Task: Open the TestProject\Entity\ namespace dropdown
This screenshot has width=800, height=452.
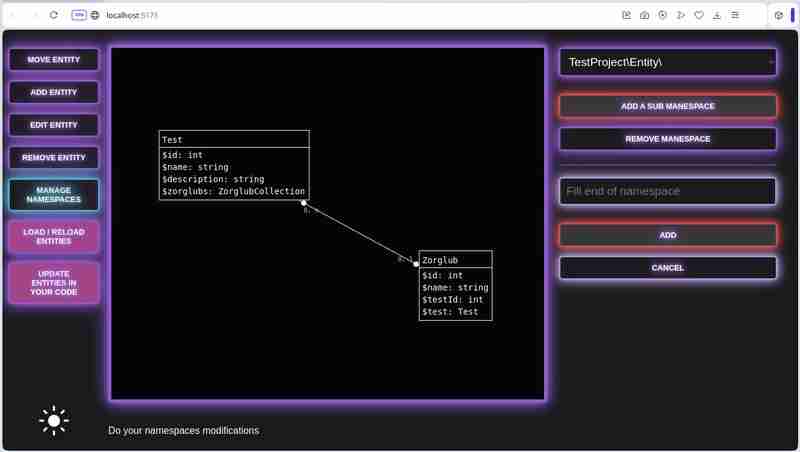Action: pyautogui.click(x=668, y=62)
